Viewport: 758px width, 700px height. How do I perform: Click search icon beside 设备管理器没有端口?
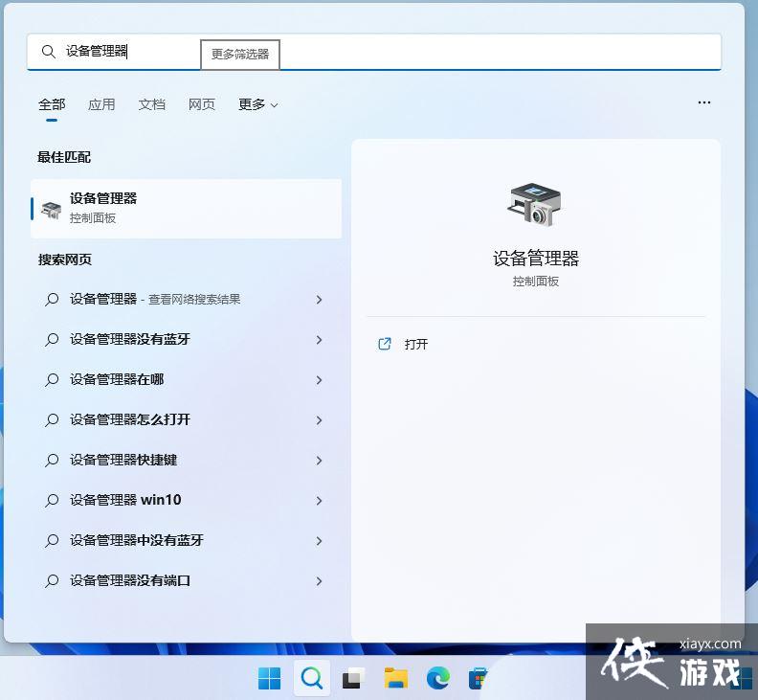pyautogui.click(x=52, y=580)
